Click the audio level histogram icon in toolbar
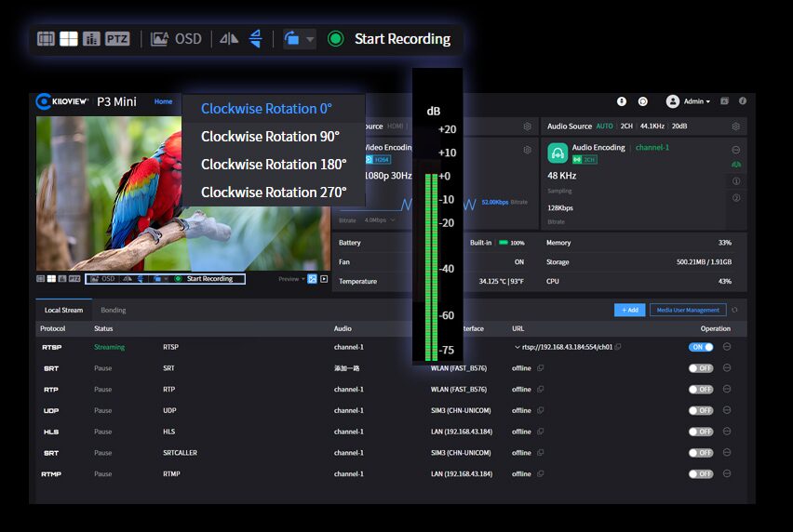 (x=91, y=39)
